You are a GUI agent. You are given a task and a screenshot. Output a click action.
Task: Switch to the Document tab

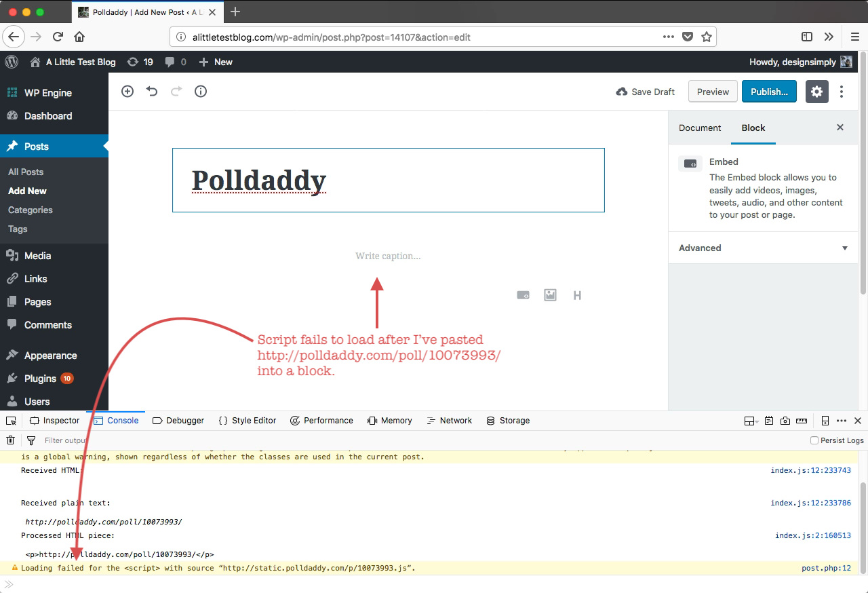tap(699, 128)
